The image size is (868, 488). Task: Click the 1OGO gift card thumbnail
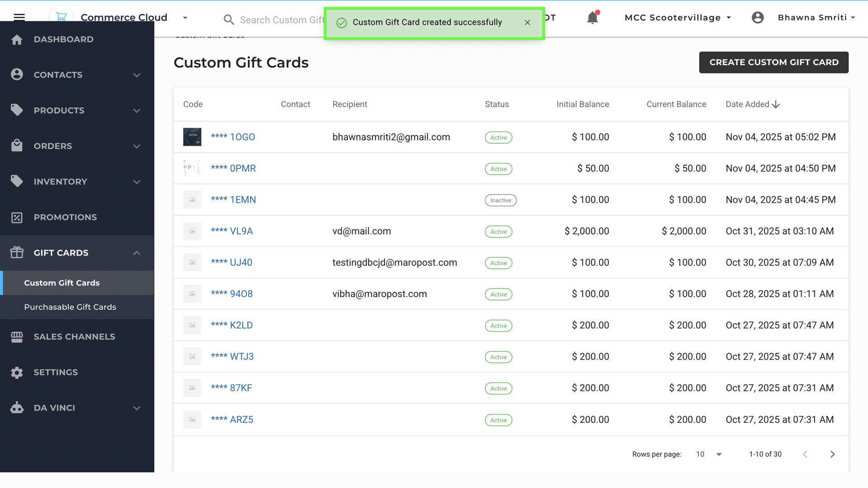(x=192, y=137)
